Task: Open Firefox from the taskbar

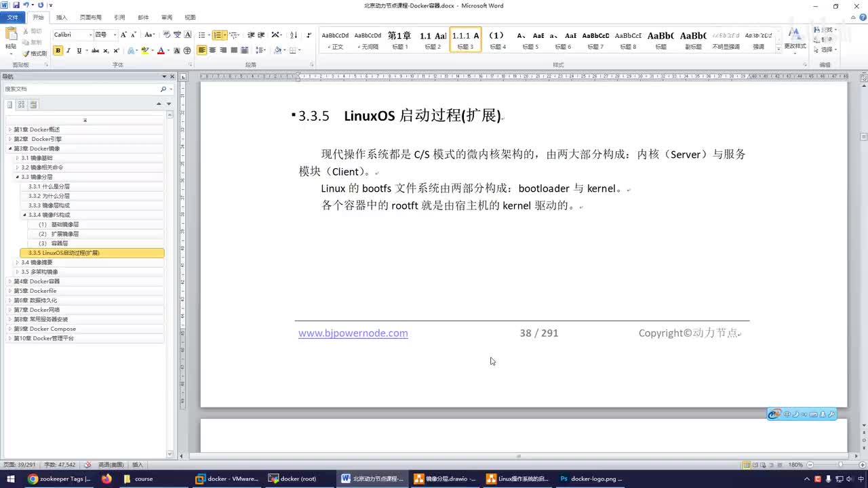Action: tap(106, 479)
